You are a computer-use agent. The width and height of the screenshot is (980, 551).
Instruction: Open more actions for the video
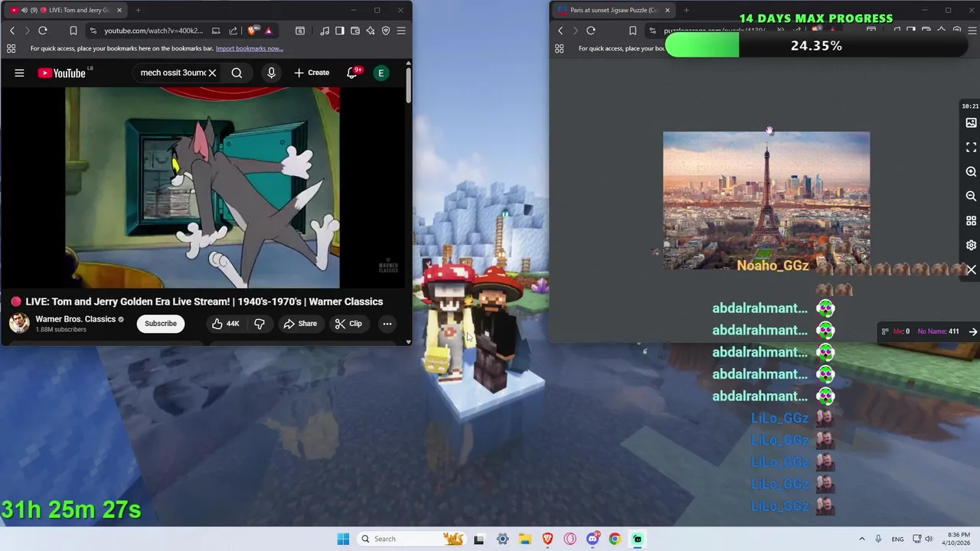click(387, 324)
